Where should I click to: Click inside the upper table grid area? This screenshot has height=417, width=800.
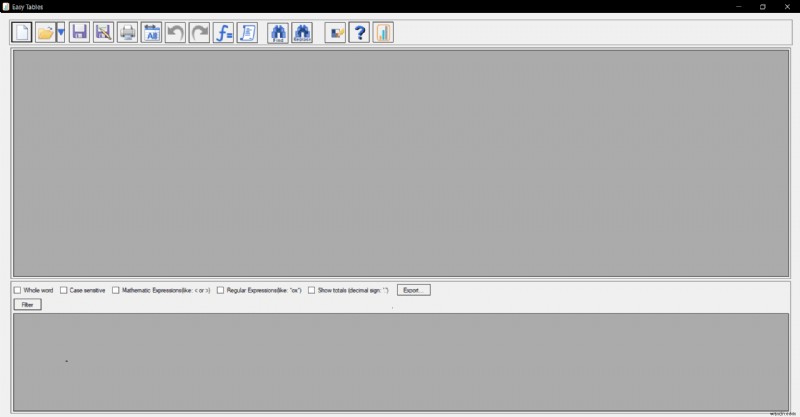pyautogui.click(x=401, y=163)
